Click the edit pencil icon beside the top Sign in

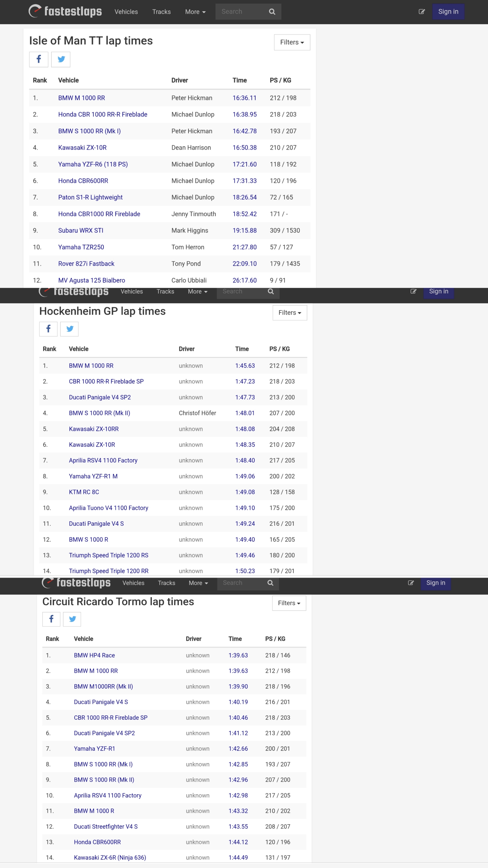coord(422,12)
